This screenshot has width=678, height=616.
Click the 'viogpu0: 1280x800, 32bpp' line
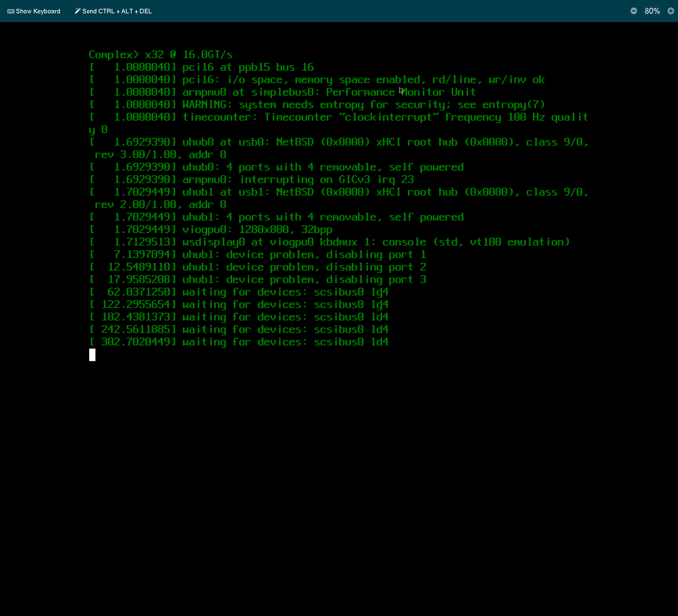click(x=257, y=230)
